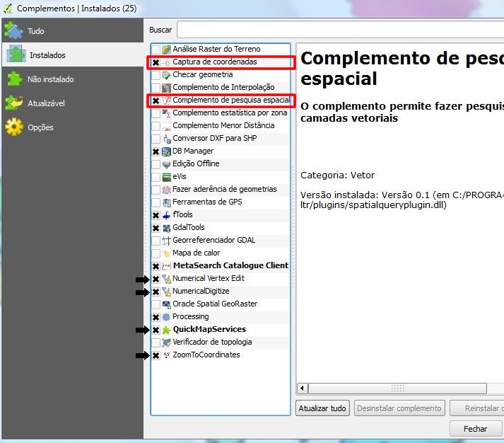Uncheck the ZoomToCoordinates plugin checkbox
This screenshot has height=443, width=504.
[x=156, y=355]
